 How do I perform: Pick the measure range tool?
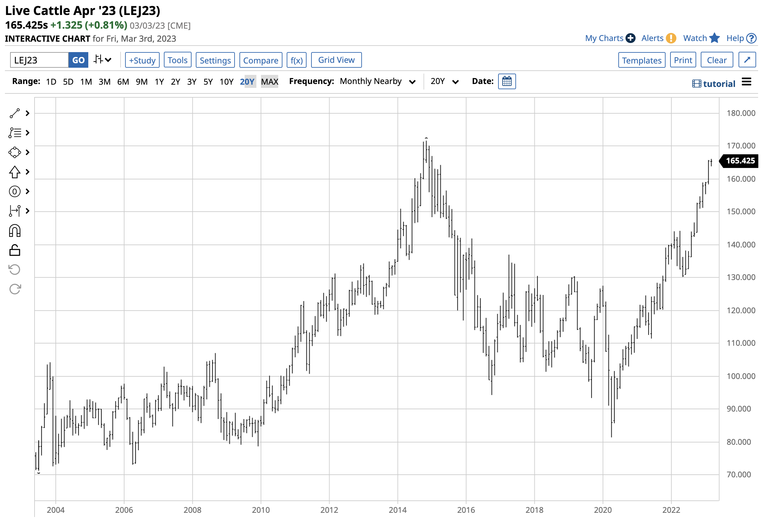pyautogui.click(x=15, y=211)
